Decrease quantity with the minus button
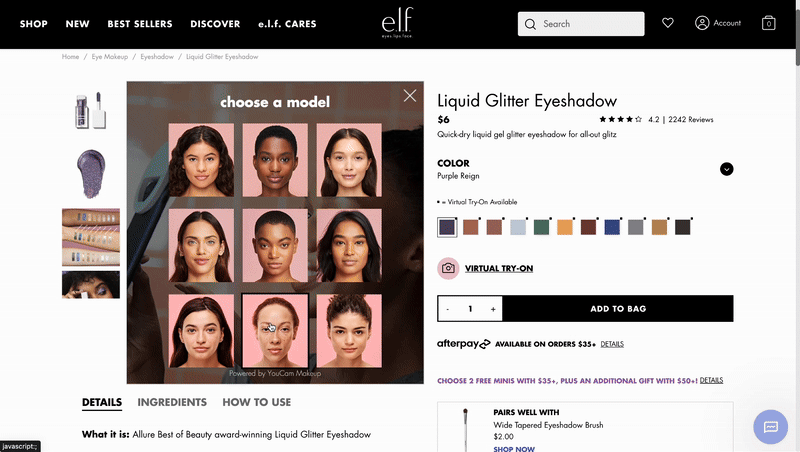Viewport: 800px width, 452px height. (447, 309)
